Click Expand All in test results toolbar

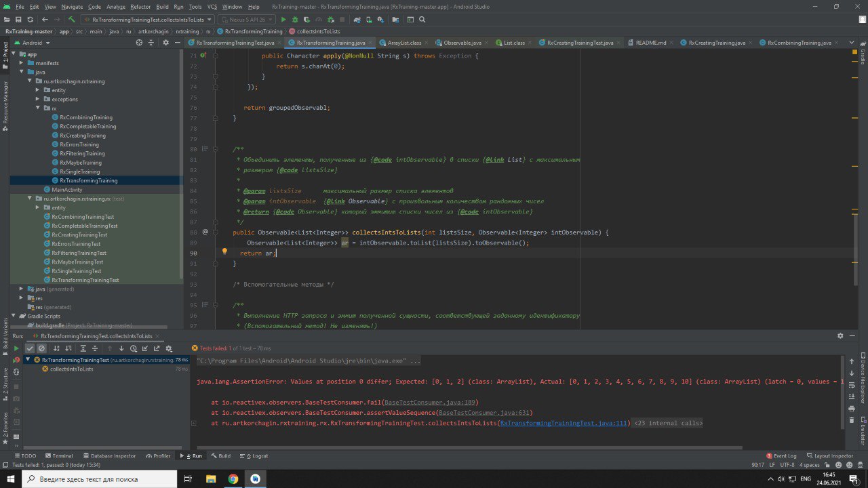point(85,348)
